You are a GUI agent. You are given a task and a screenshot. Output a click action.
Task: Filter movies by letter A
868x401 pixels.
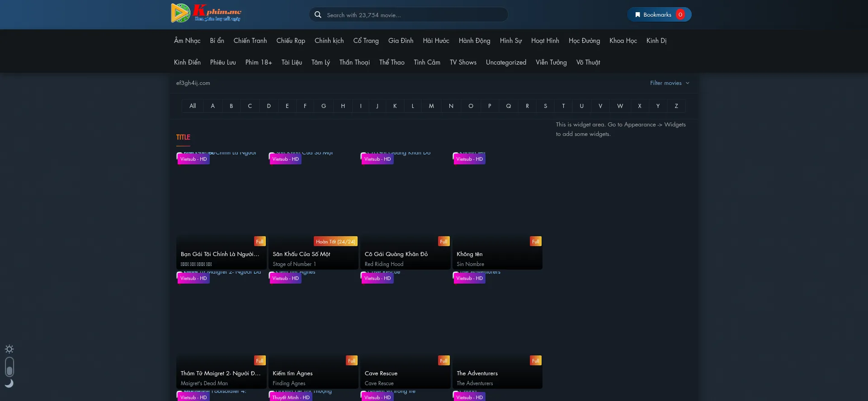point(212,106)
